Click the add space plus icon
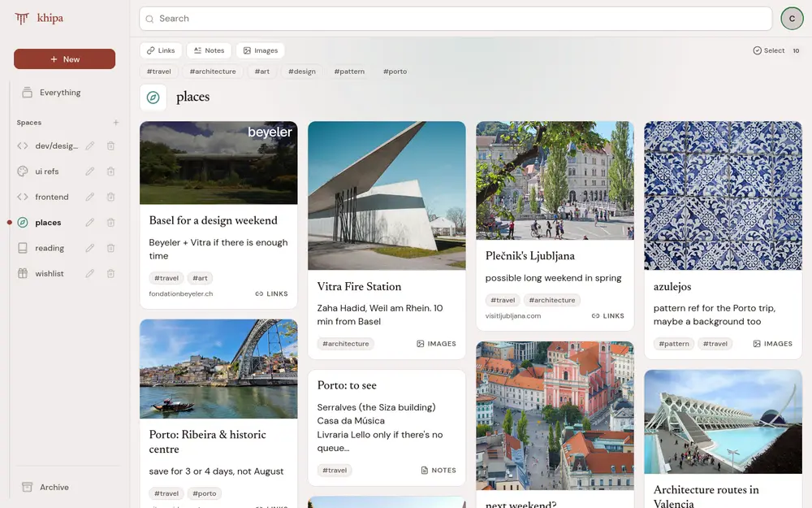 pyautogui.click(x=116, y=123)
